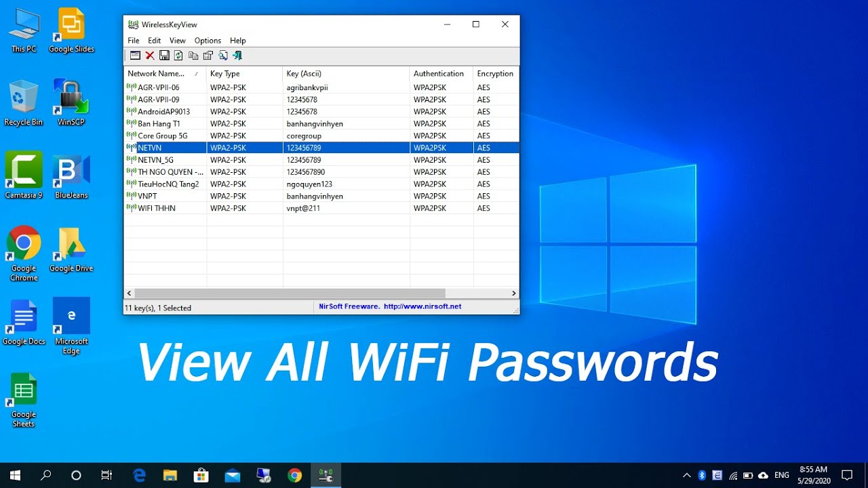The height and width of the screenshot is (488, 868).
Task: Open Microsoft Store from the taskbar
Action: pyautogui.click(x=201, y=475)
